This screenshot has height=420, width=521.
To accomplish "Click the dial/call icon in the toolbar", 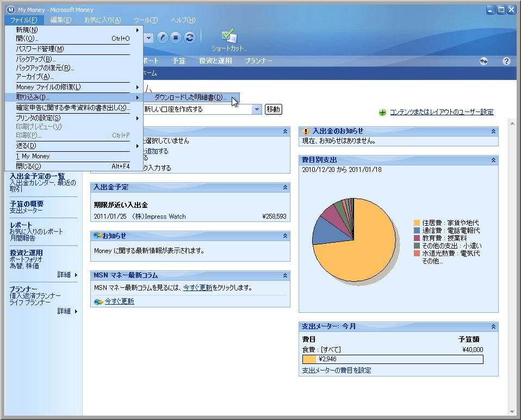I will (x=162, y=38).
